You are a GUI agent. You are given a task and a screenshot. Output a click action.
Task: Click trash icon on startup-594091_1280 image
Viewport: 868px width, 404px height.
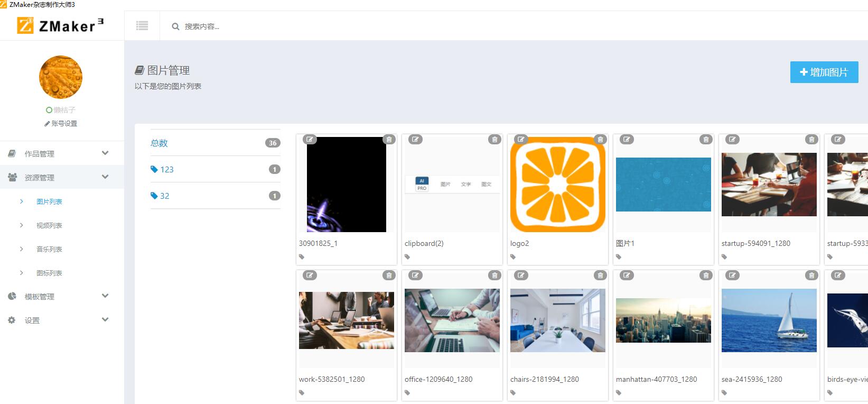click(x=811, y=140)
